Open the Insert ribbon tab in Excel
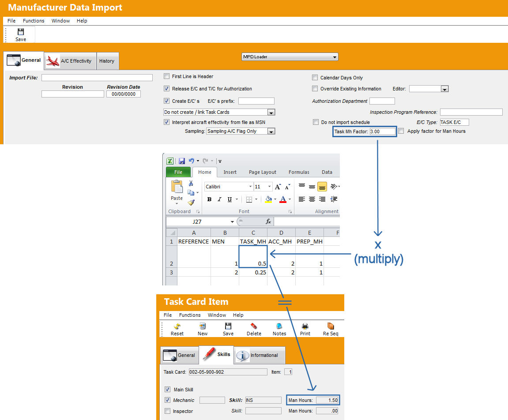This screenshot has width=508, height=420. pyautogui.click(x=230, y=172)
